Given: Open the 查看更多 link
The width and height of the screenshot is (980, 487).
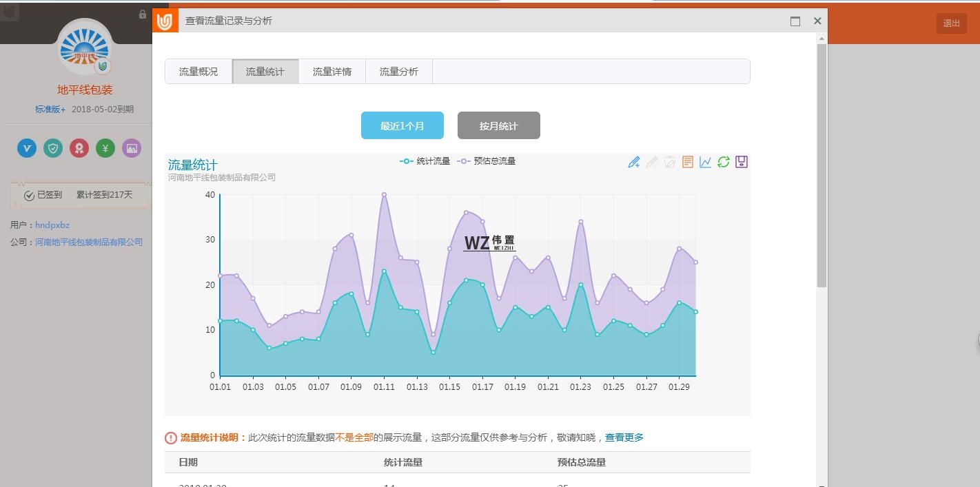Looking at the screenshot, I should (624, 437).
